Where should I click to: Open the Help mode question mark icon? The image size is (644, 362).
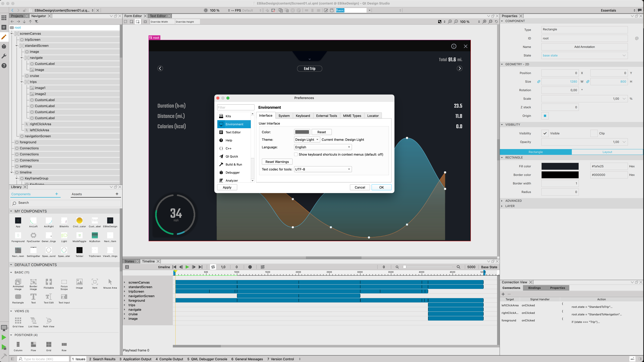click(4, 66)
